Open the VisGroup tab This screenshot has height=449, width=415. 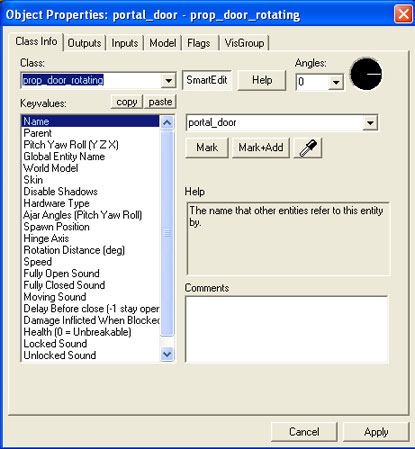pos(244,43)
